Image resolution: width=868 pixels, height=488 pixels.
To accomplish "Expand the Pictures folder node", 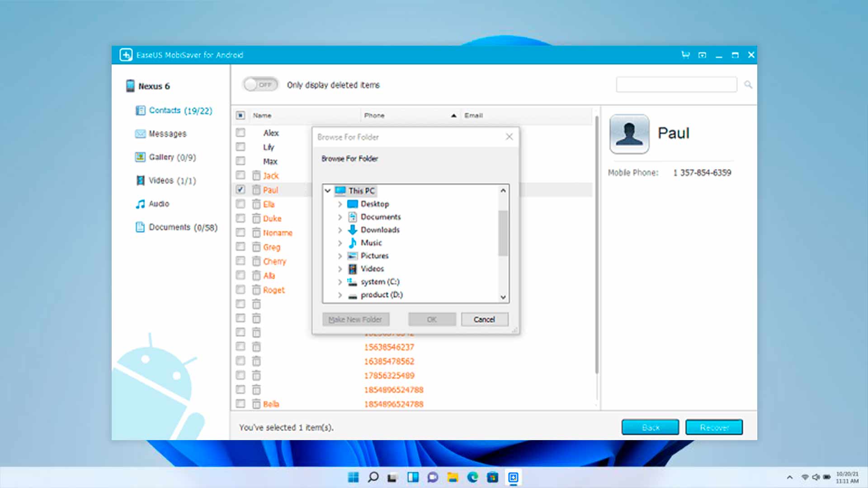I will click(340, 256).
